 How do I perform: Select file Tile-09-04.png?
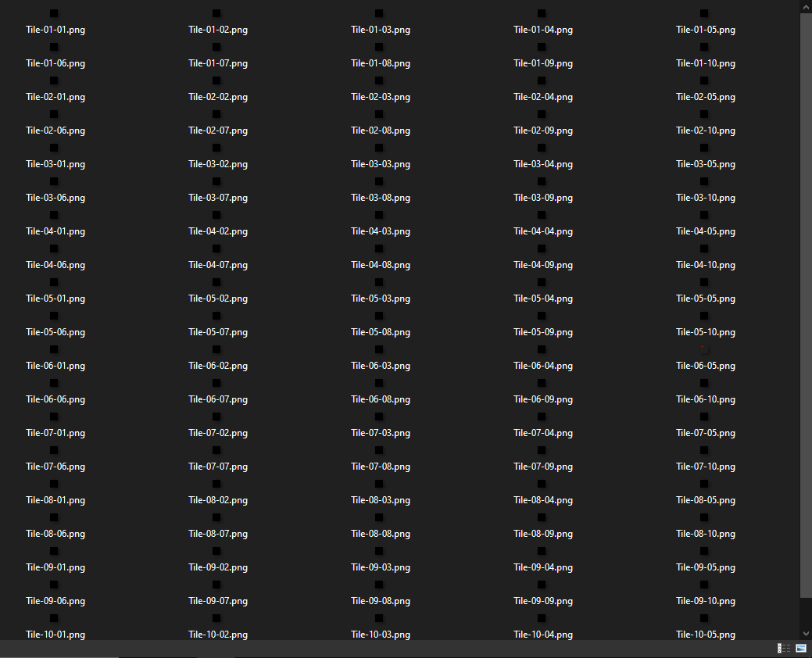[543, 568]
